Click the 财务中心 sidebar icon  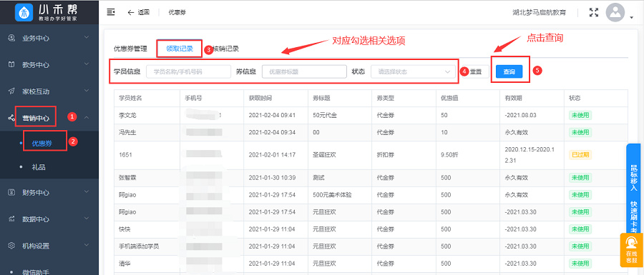coord(12,193)
